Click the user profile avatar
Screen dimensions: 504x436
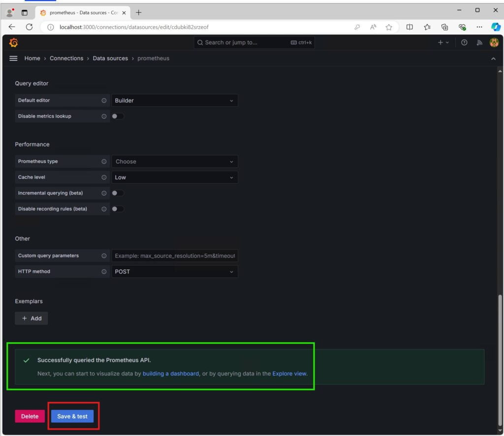tap(494, 43)
